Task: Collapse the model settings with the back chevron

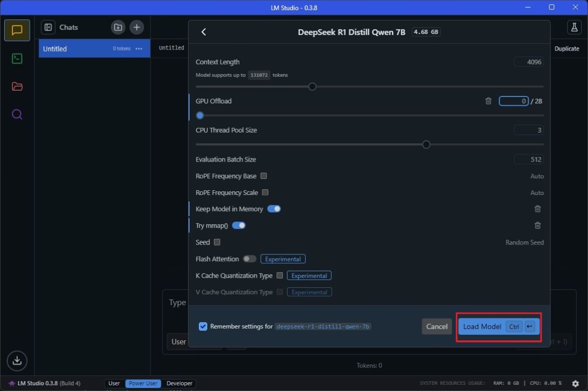Action: [x=204, y=32]
